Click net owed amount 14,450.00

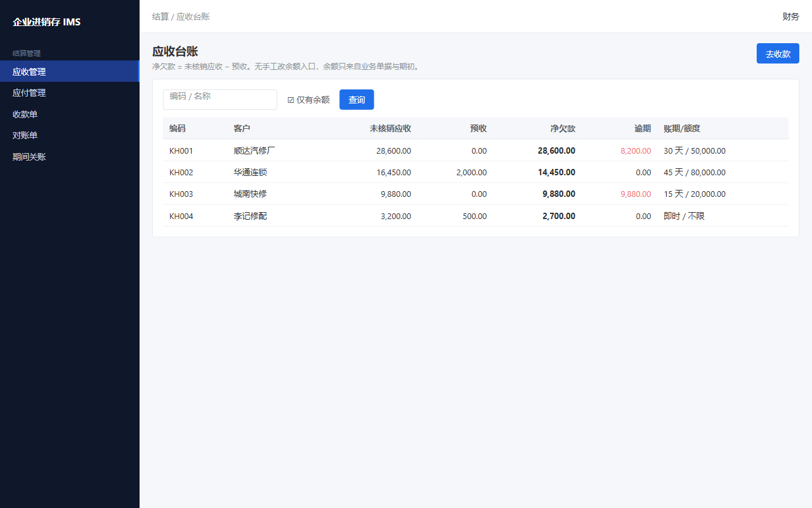click(x=556, y=173)
